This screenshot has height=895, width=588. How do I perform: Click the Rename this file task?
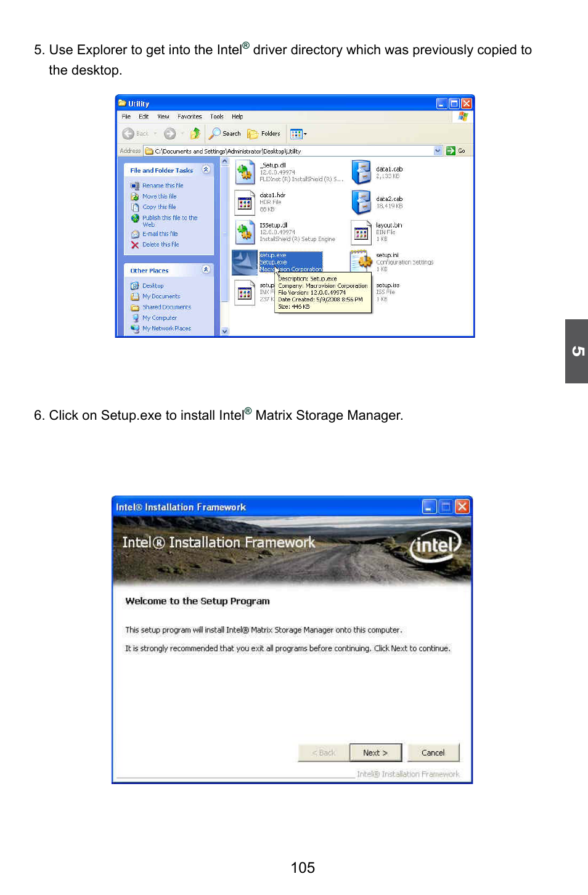click(x=163, y=186)
